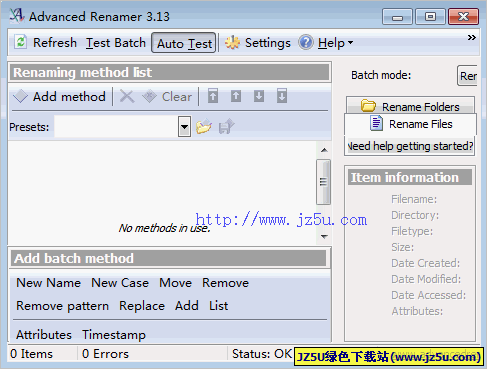Screen dimensions: 487x369
Task: Click the Status: OK status text
Action: (x=262, y=354)
